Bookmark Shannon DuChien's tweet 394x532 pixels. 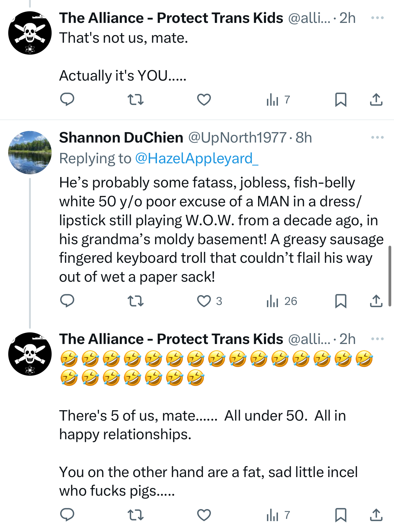pos(341,301)
